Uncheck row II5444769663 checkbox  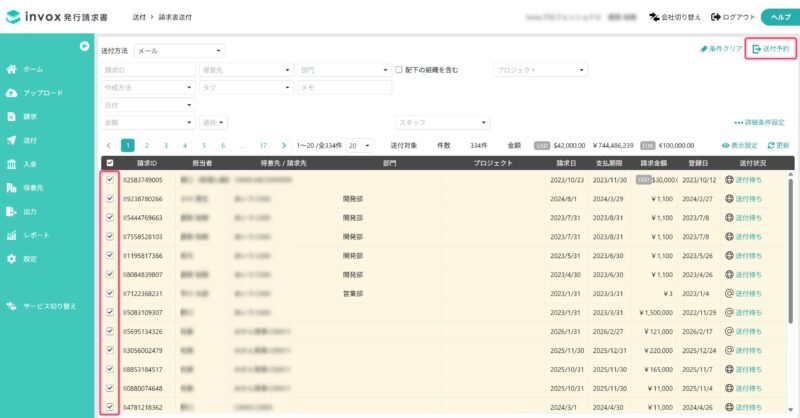(x=110, y=217)
